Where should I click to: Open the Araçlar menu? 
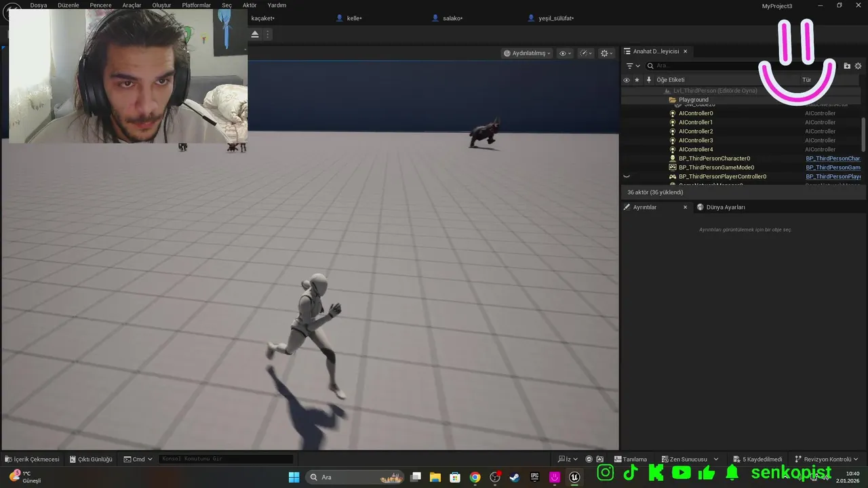(132, 5)
